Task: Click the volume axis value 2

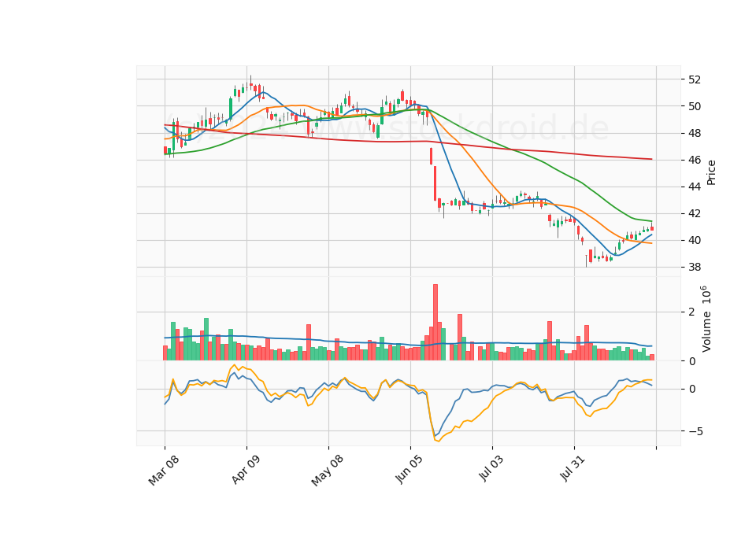Action: 692,312
